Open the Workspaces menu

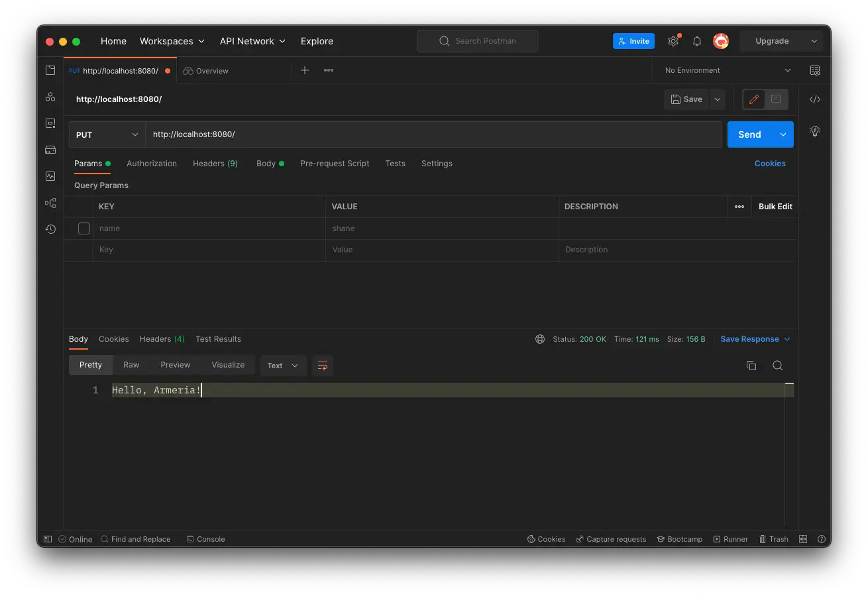point(172,41)
